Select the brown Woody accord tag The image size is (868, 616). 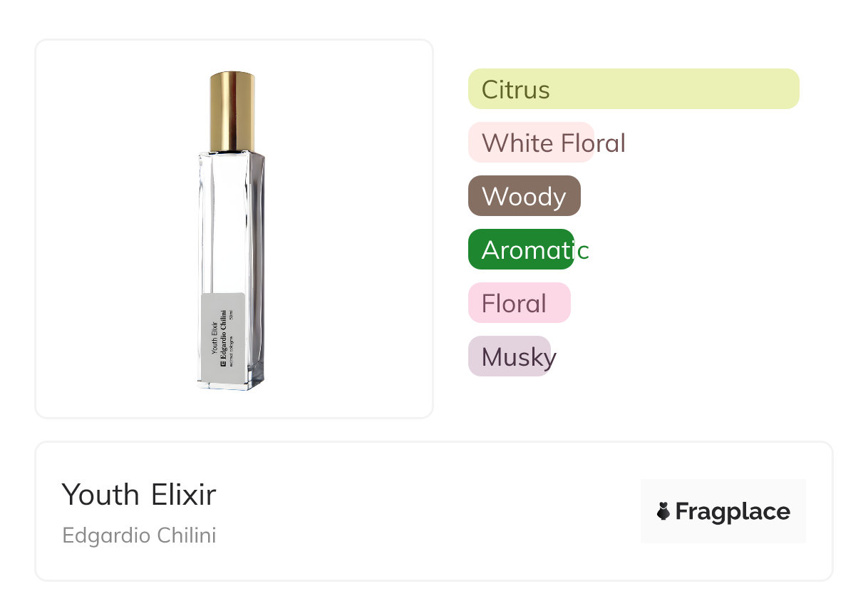click(524, 196)
